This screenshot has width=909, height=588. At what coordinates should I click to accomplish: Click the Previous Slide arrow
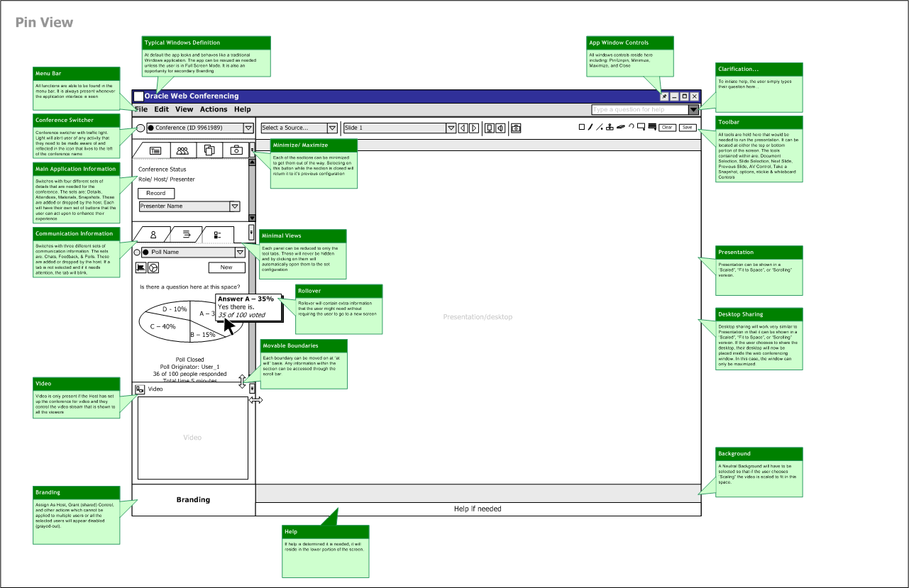coord(463,128)
